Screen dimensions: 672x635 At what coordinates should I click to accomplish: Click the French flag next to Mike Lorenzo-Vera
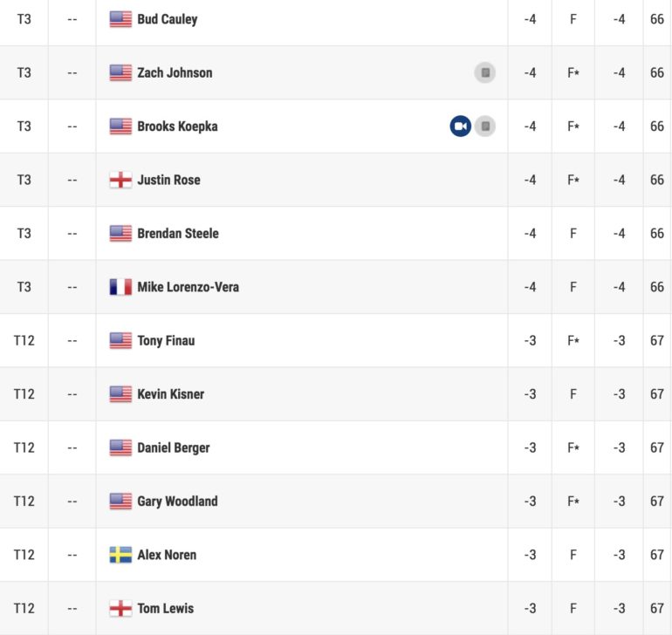coord(120,287)
